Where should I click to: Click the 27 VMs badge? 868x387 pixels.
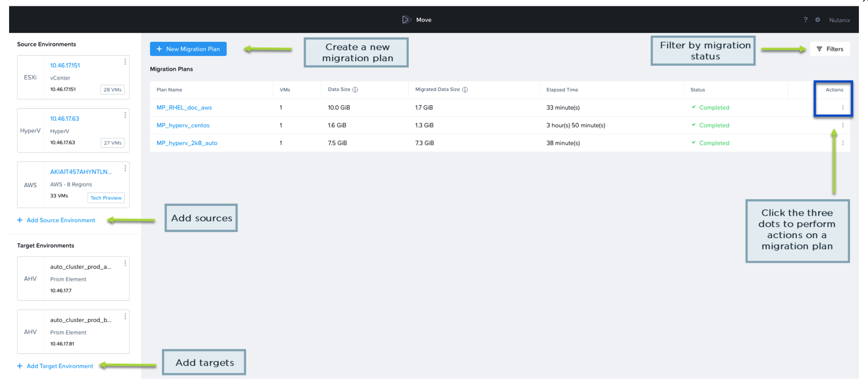coord(113,143)
